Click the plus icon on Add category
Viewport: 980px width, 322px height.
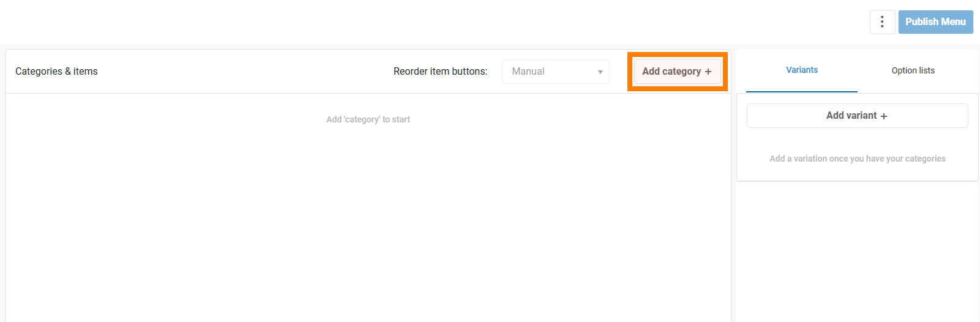[708, 72]
